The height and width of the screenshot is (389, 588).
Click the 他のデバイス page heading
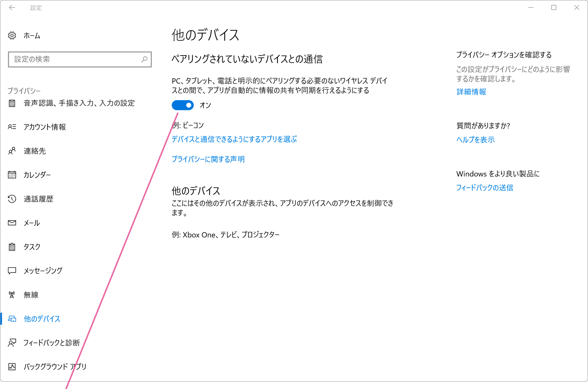tap(205, 35)
